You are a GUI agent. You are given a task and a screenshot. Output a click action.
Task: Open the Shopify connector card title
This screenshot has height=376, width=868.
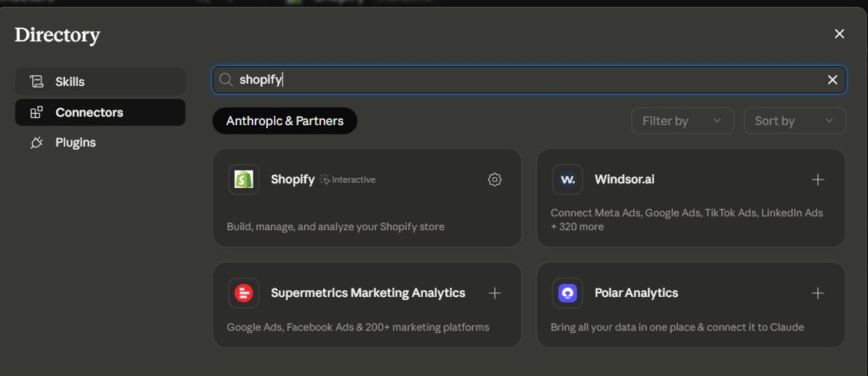point(293,180)
